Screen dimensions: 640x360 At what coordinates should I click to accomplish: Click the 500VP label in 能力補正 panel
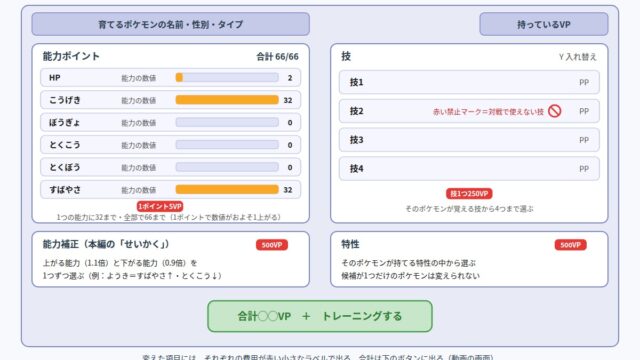pyautogui.click(x=272, y=245)
